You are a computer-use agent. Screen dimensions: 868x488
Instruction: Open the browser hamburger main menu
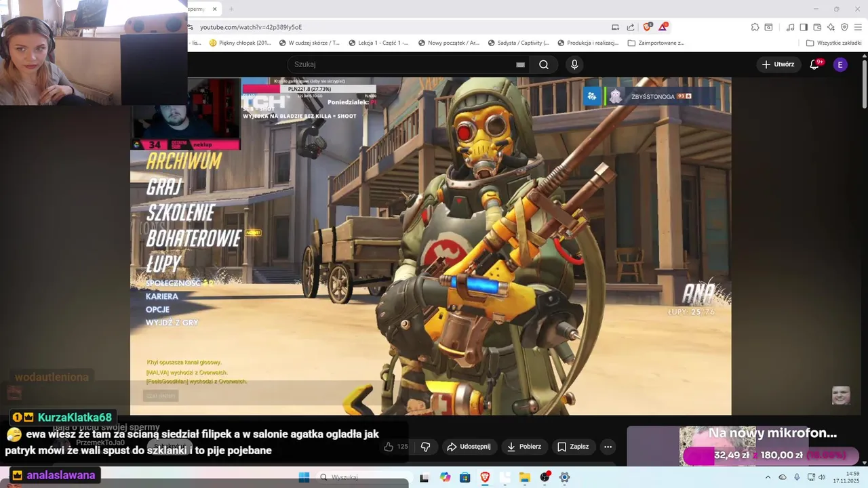(859, 27)
